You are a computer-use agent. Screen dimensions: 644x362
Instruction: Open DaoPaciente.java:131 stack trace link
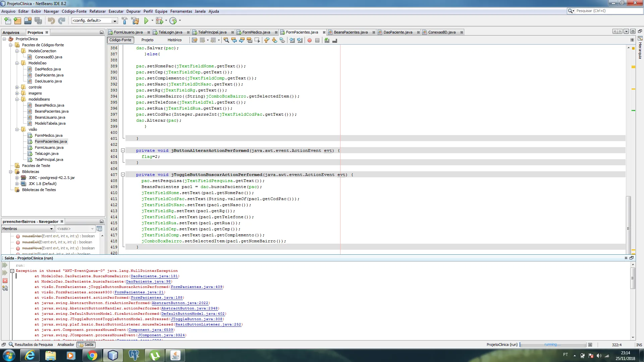pyautogui.click(x=154, y=276)
